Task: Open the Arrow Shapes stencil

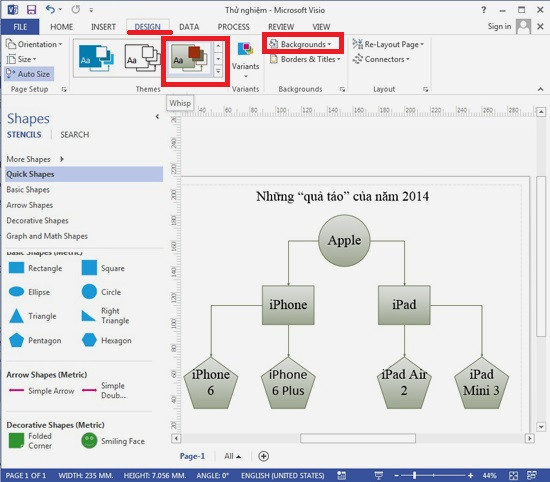Action: point(29,205)
